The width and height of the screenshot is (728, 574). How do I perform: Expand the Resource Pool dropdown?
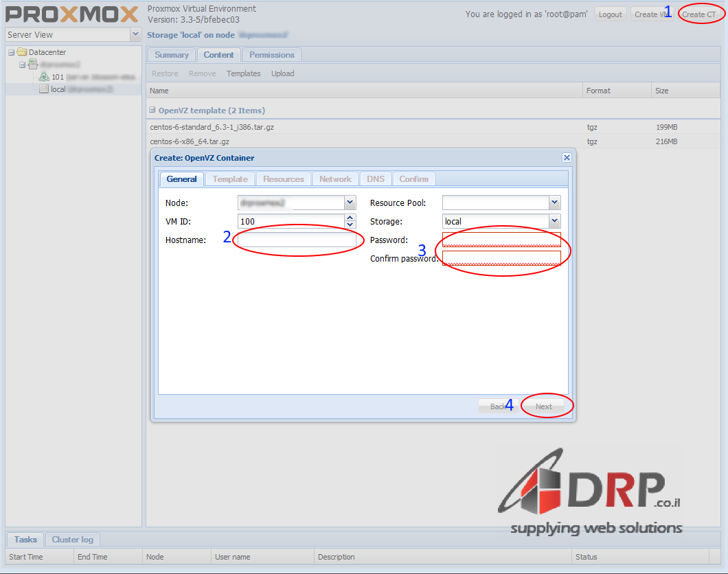click(554, 203)
